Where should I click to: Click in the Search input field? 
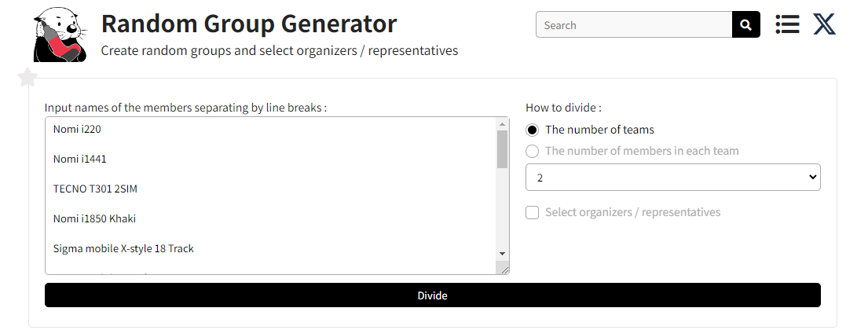click(x=633, y=25)
